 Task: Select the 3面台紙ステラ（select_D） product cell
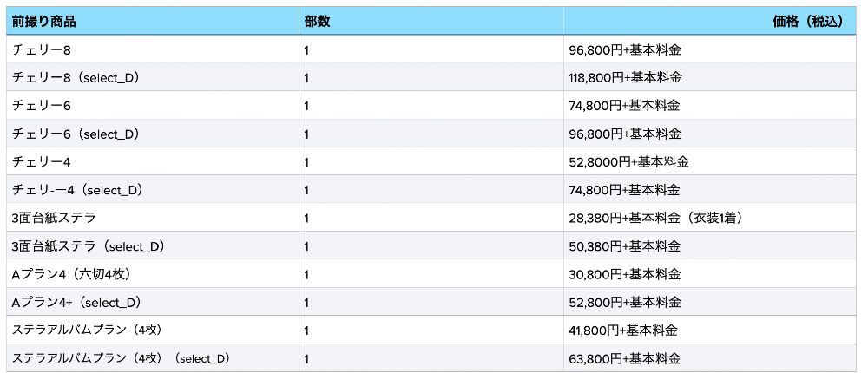pos(89,246)
